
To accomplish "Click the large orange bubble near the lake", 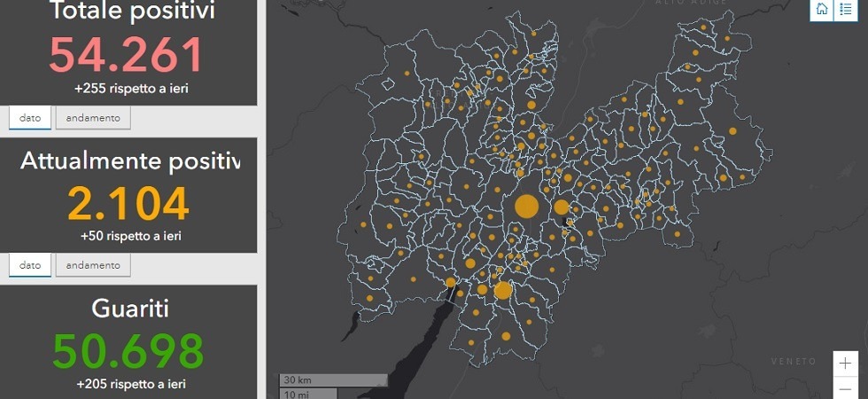I will pyautogui.click(x=503, y=290).
